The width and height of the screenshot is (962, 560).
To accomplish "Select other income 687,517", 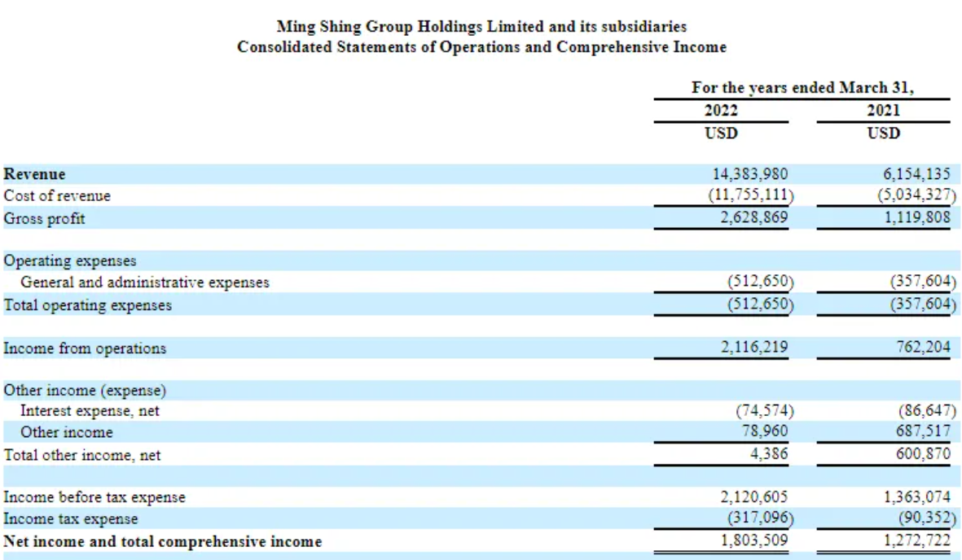I will click(924, 431).
